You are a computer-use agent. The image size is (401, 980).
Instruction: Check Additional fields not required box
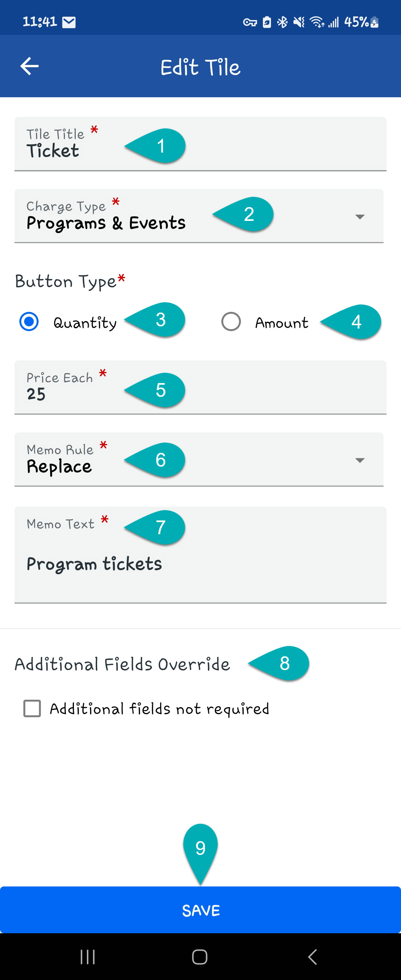(32, 708)
